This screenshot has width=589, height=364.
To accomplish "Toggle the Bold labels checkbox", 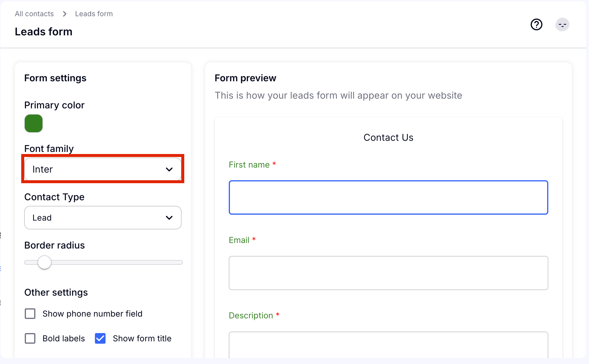I will [x=30, y=338].
